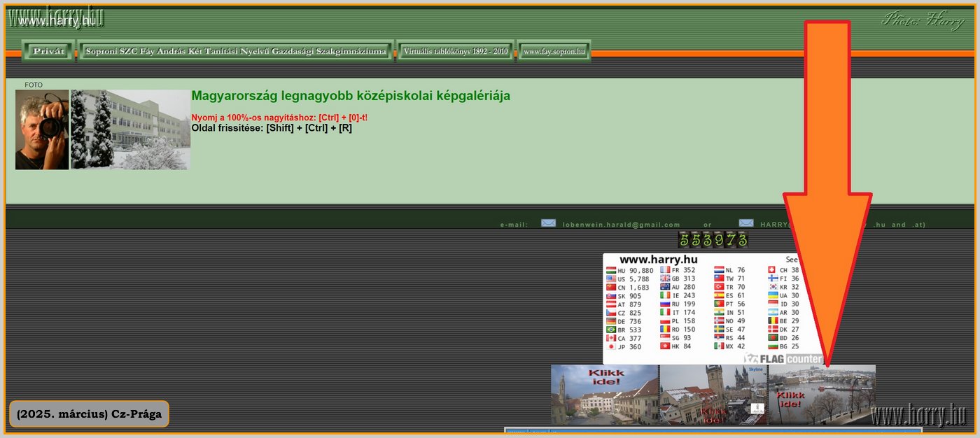
Task: Click the Hungarian HU flag in the counter
Action: click(x=612, y=269)
